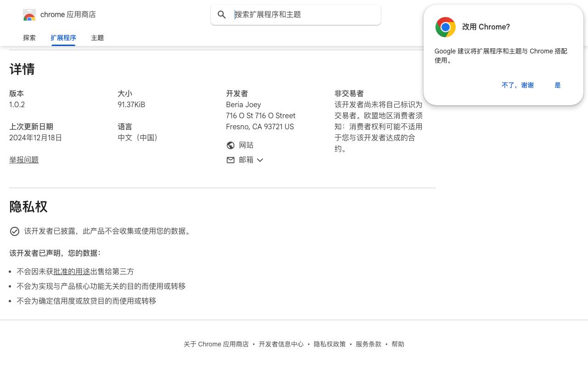588x368 pixels.
Task: Click the envelope icon beside 邮箱
Action: (231, 160)
